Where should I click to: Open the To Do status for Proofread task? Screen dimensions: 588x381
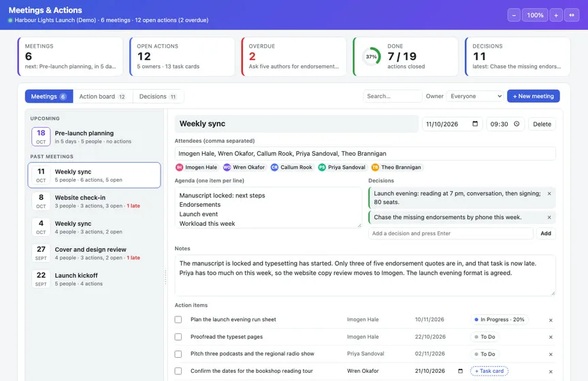click(485, 337)
